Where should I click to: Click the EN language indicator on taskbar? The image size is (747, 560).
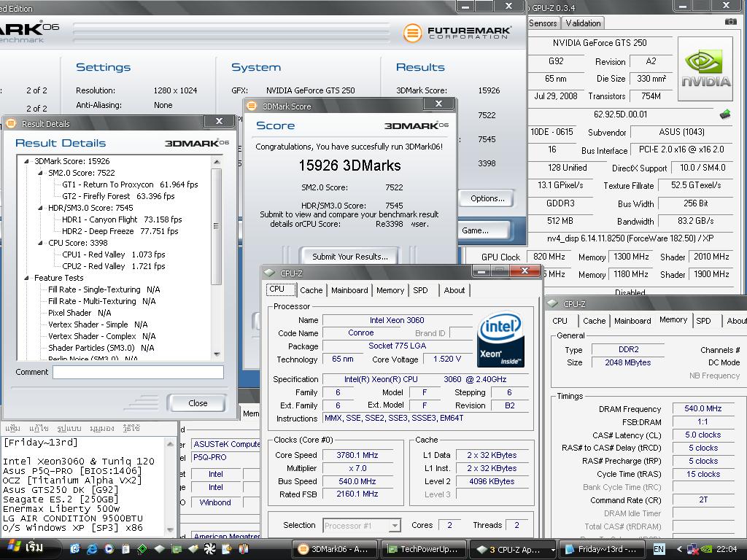659,549
